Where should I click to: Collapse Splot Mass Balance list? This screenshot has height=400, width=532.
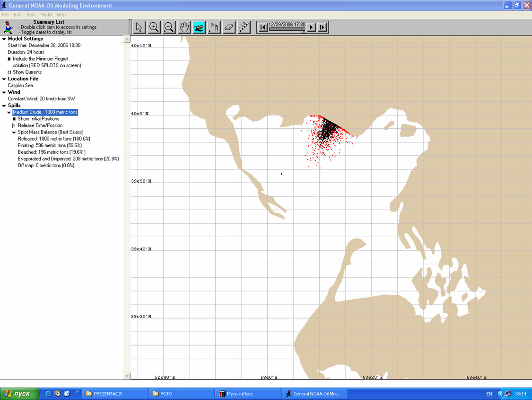click(14, 133)
